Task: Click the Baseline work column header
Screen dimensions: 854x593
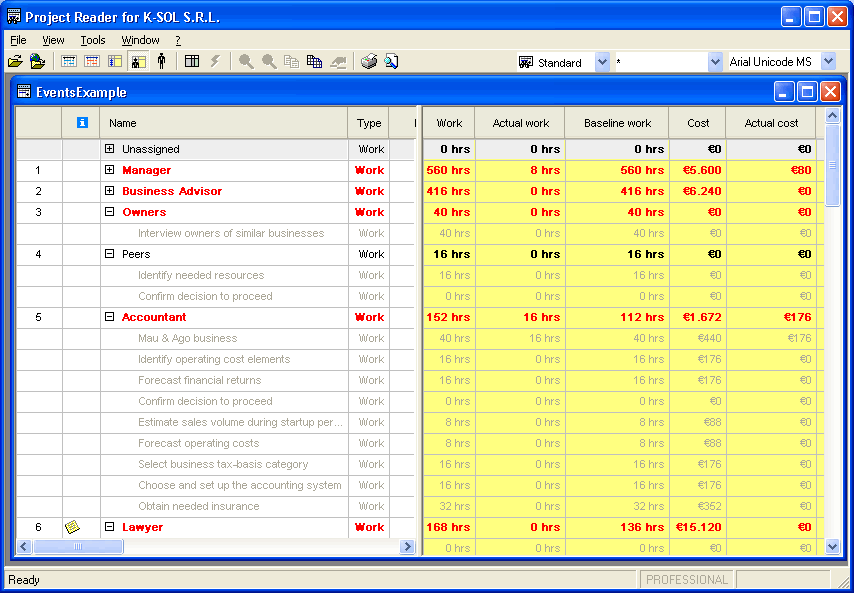Action: (x=617, y=123)
